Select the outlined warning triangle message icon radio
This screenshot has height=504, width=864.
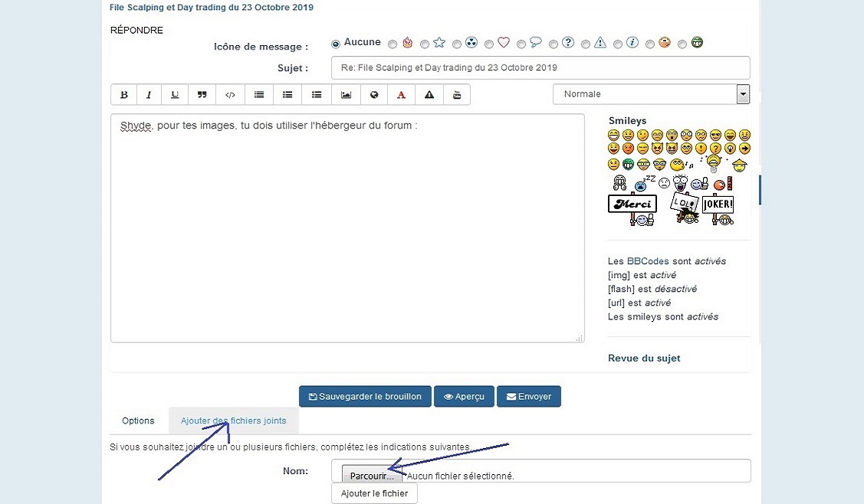(x=586, y=44)
